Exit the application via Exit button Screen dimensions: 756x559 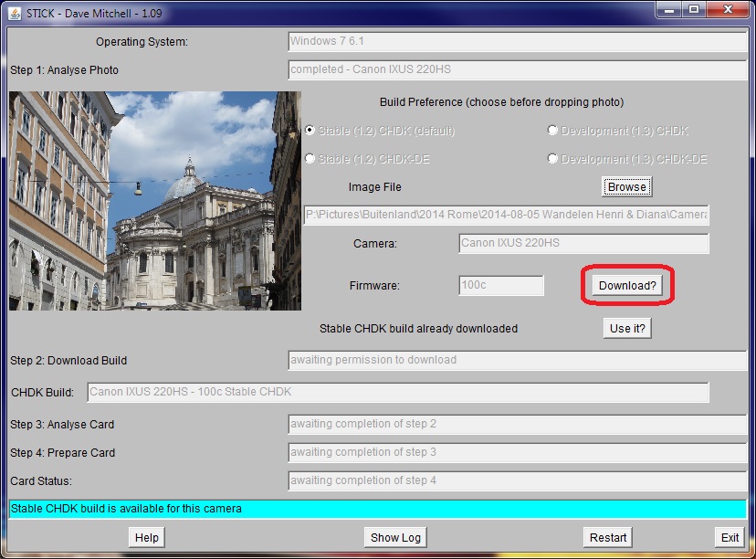click(729, 537)
